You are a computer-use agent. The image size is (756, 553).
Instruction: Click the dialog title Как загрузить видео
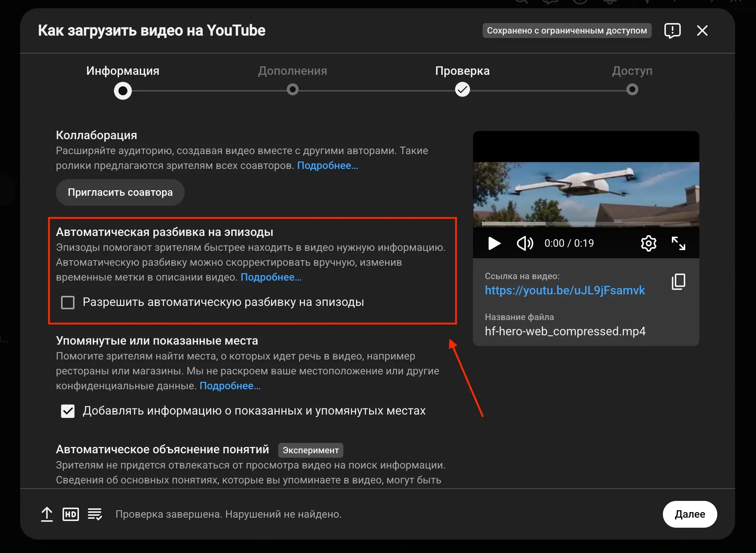pos(152,31)
